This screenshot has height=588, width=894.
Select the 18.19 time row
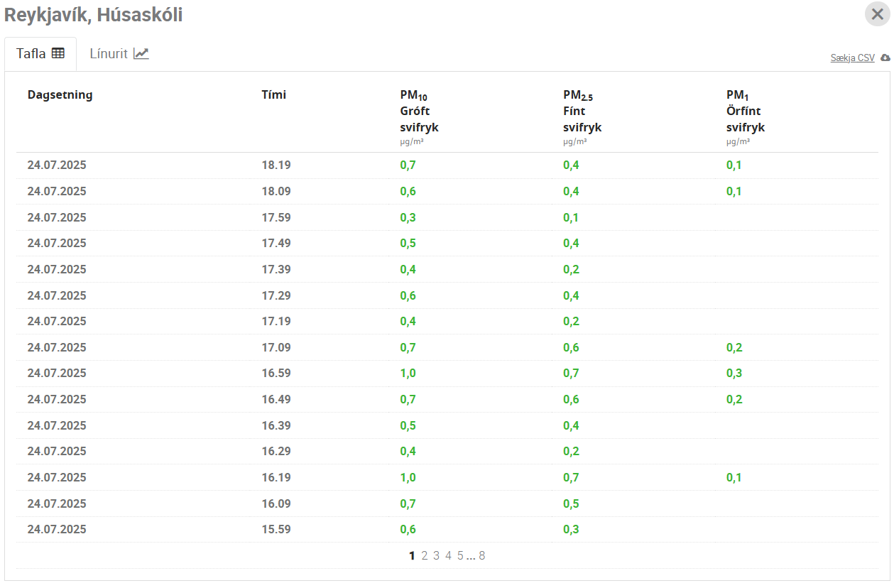[276, 165]
